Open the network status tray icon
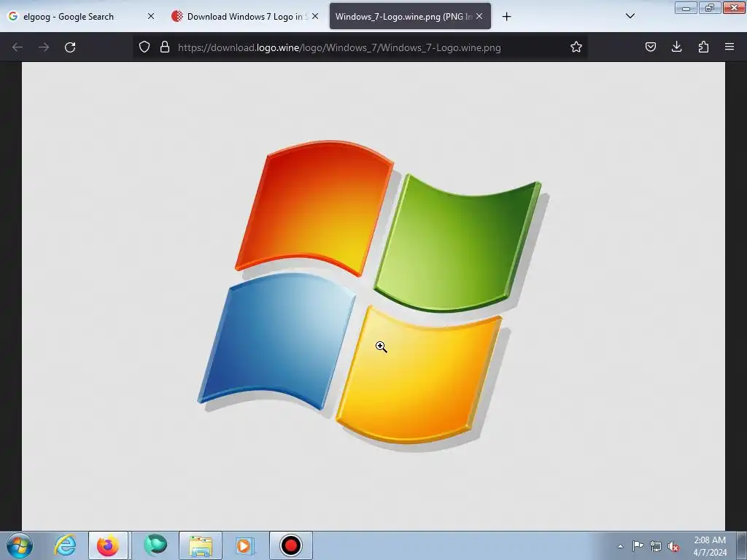Screen dimensions: 747x560 point(656,546)
